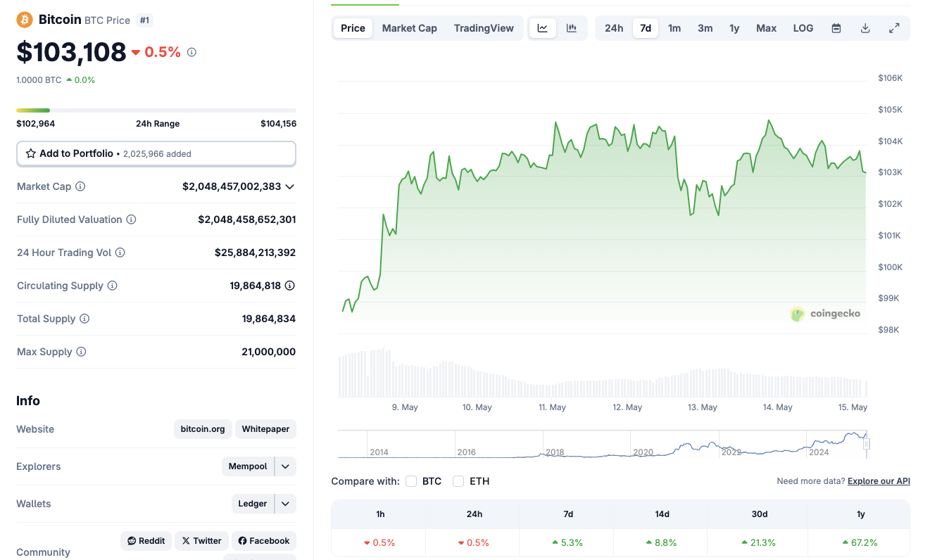Open the Whitepaper link

[x=265, y=429]
